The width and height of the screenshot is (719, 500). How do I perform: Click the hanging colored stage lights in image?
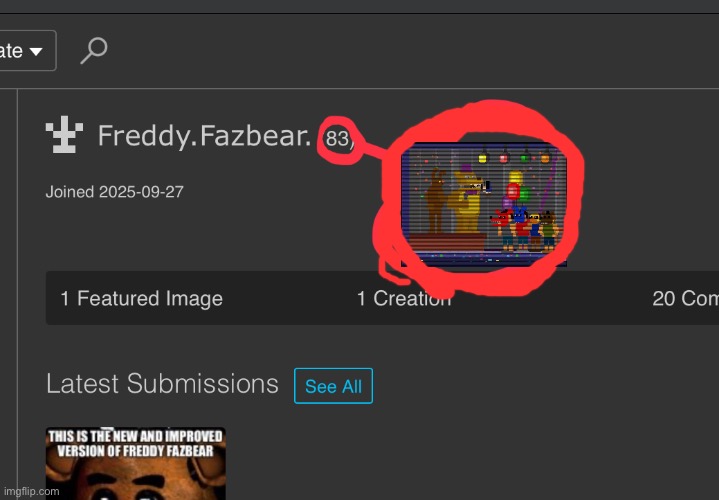[514, 157]
